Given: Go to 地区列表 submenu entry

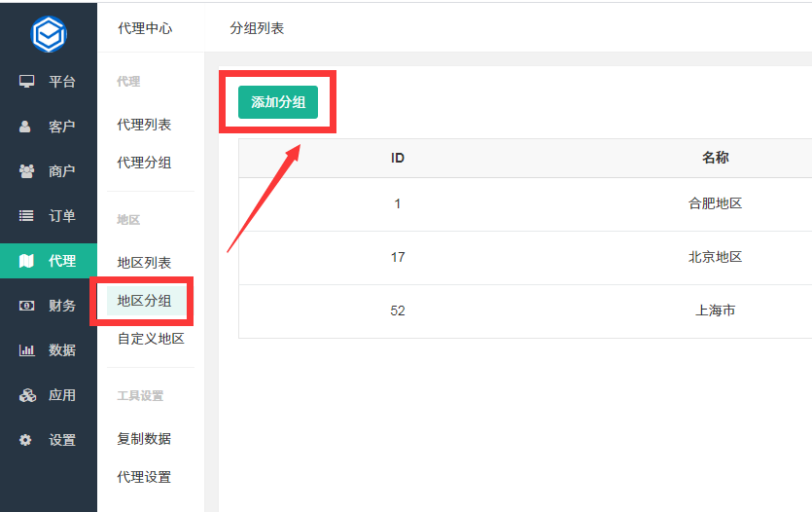Looking at the screenshot, I should coord(144,263).
